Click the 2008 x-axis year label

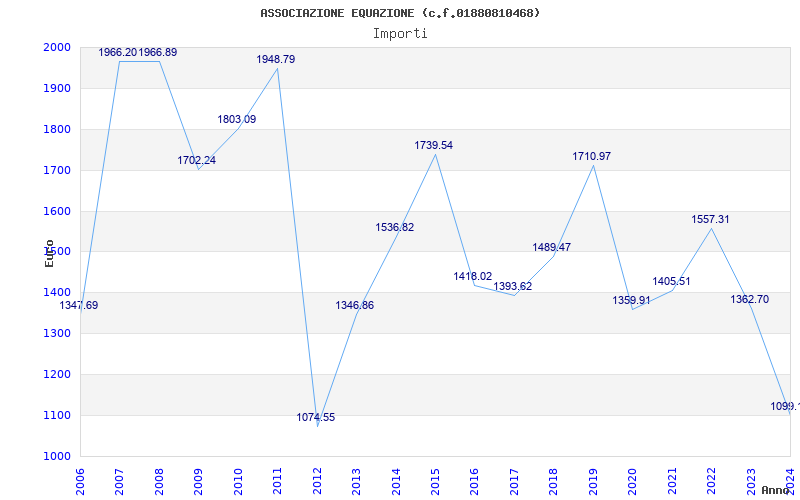[x=159, y=481]
